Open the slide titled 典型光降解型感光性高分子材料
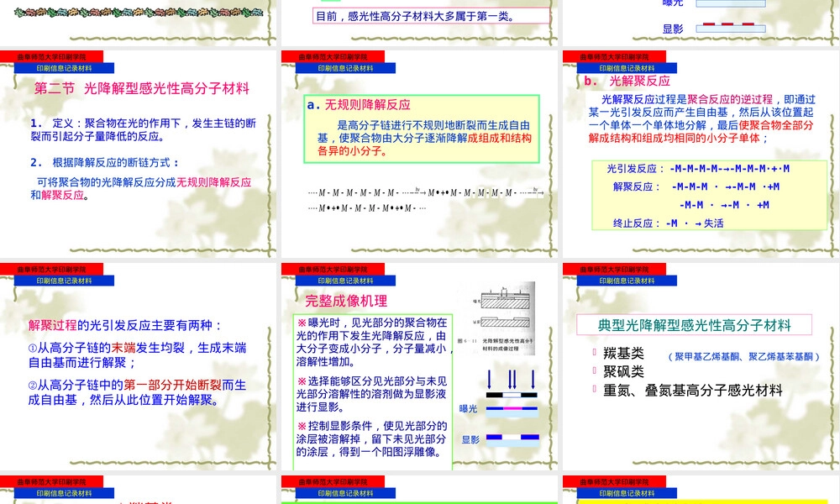This screenshot has height=504, width=840. 701,366
